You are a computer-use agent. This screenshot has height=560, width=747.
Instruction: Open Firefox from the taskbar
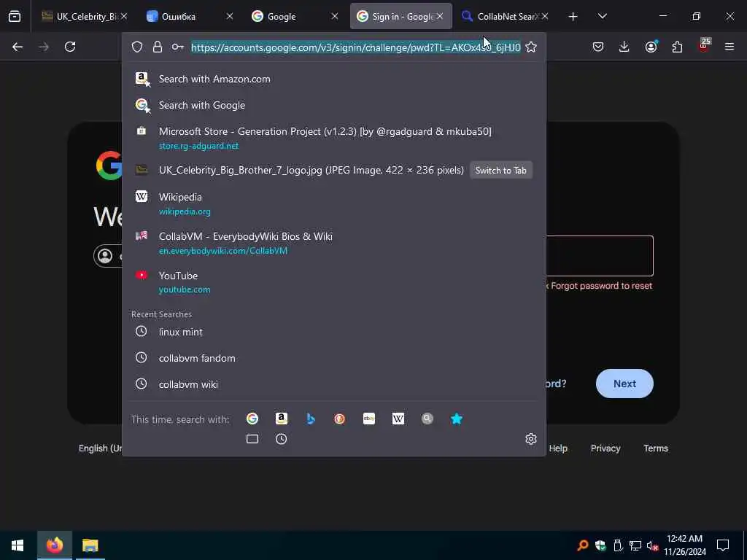(54, 545)
